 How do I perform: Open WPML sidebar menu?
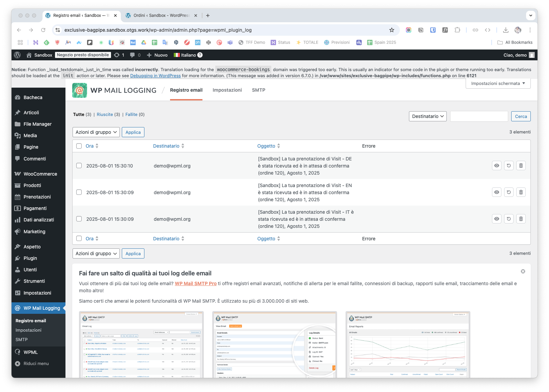point(38,352)
